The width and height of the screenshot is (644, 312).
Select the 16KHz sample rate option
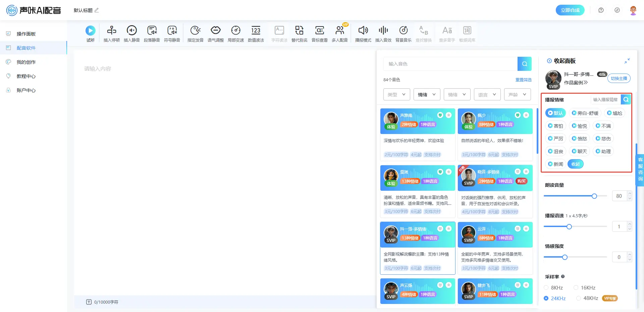(576, 288)
